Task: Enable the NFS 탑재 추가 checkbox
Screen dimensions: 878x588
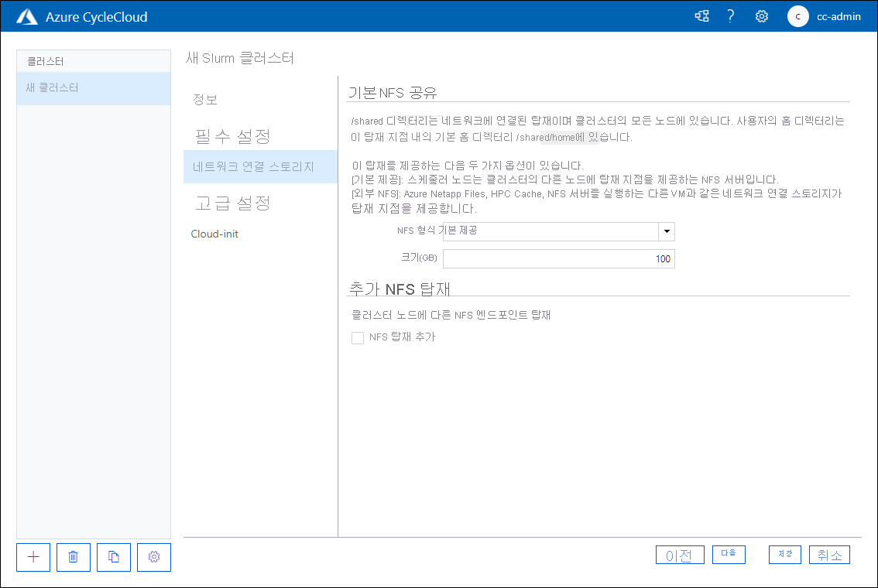Action: [358, 337]
